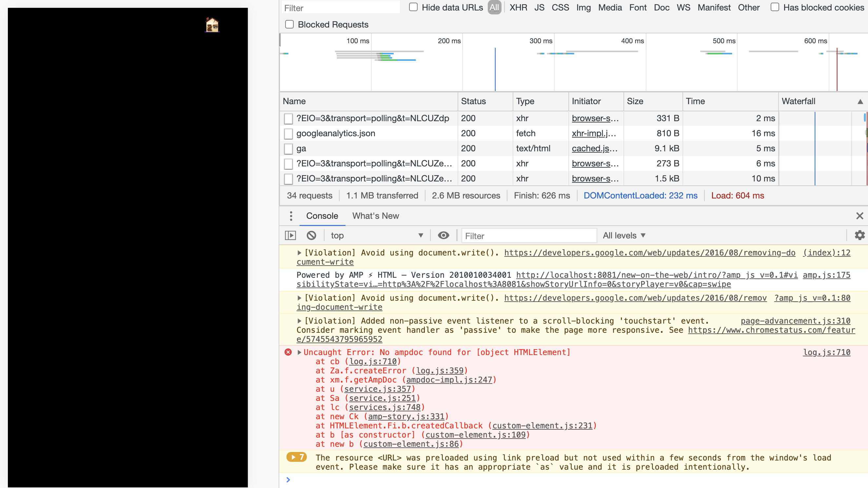This screenshot has width=868, height=488.
Task: Click the red error icon beside Uncaught Error
Action: 288,352
